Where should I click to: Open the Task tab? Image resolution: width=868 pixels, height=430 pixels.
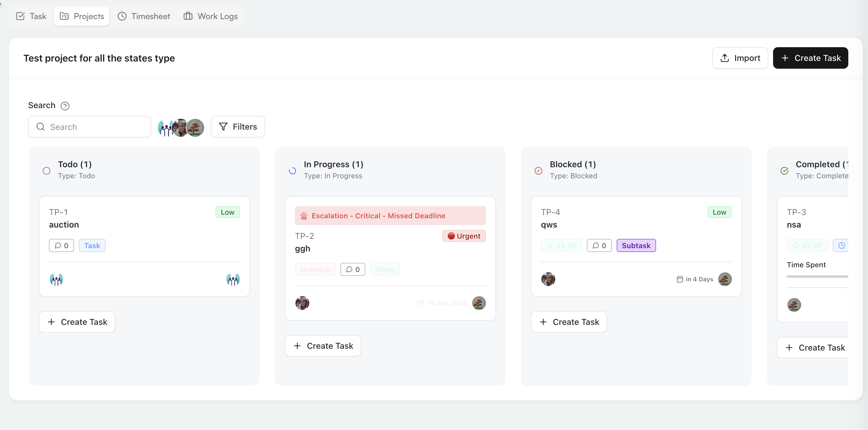point(31,16)
